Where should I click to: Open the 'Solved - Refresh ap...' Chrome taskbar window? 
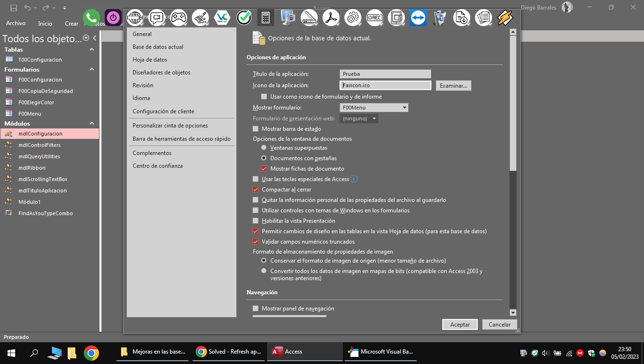coord(230,352)
